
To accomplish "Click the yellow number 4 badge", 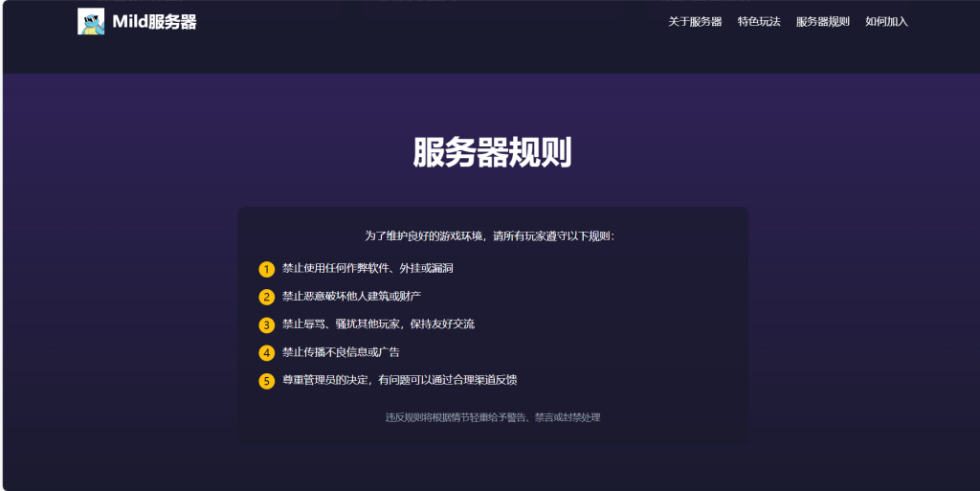I will (x=267, y=353).
